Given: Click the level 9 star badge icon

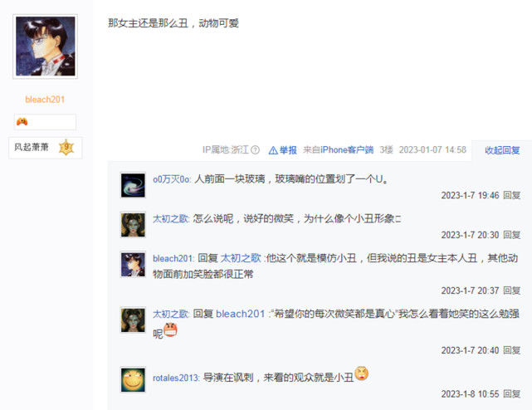Looking at the screenshot, I should point(66,147).
